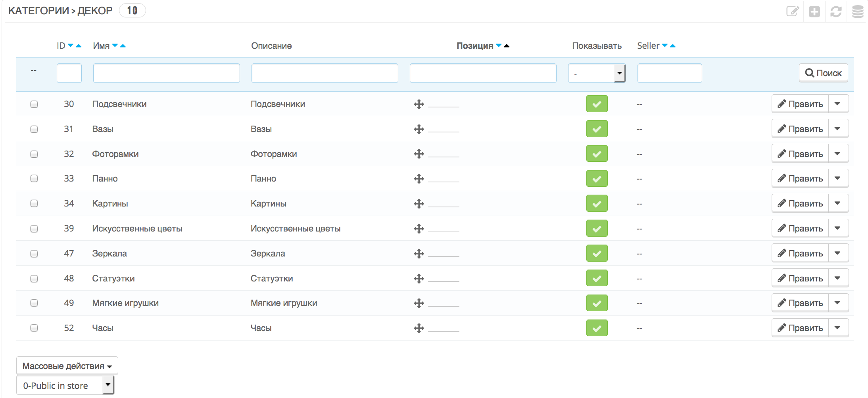Select the checkbox for Подсвечники row
868x398 pixels.
(x=34, y=104)
